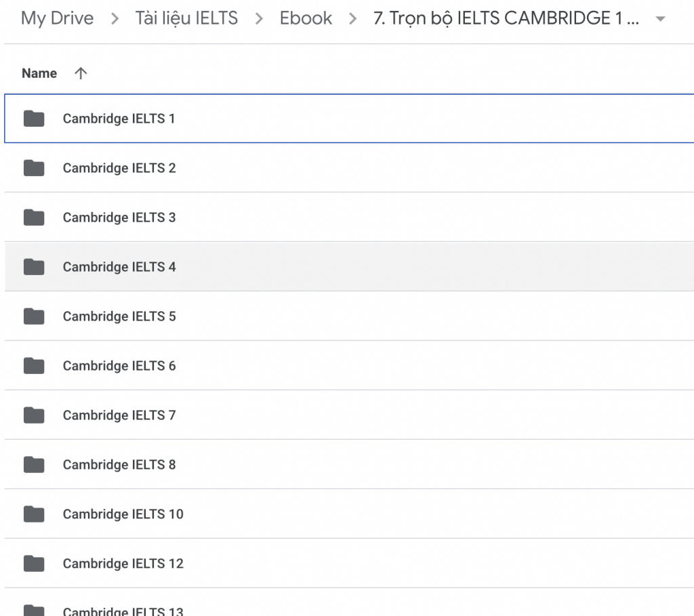This screenshot has width=694, height=616.
Task: Click chevron after My Drive breadcrumb
Action: point(115,18)
